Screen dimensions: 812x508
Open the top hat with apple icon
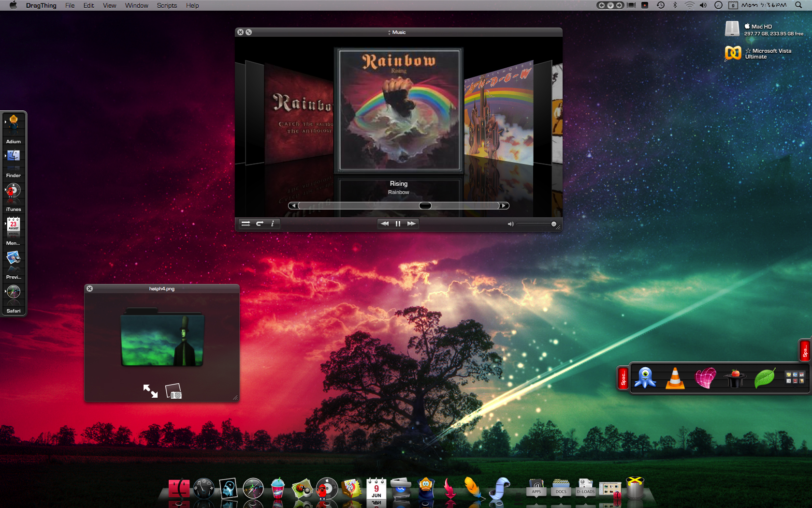tap(735, 378)
